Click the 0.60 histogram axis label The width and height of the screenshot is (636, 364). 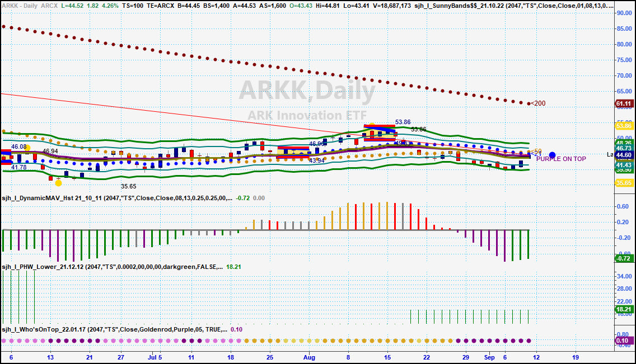tap(623, 206)
